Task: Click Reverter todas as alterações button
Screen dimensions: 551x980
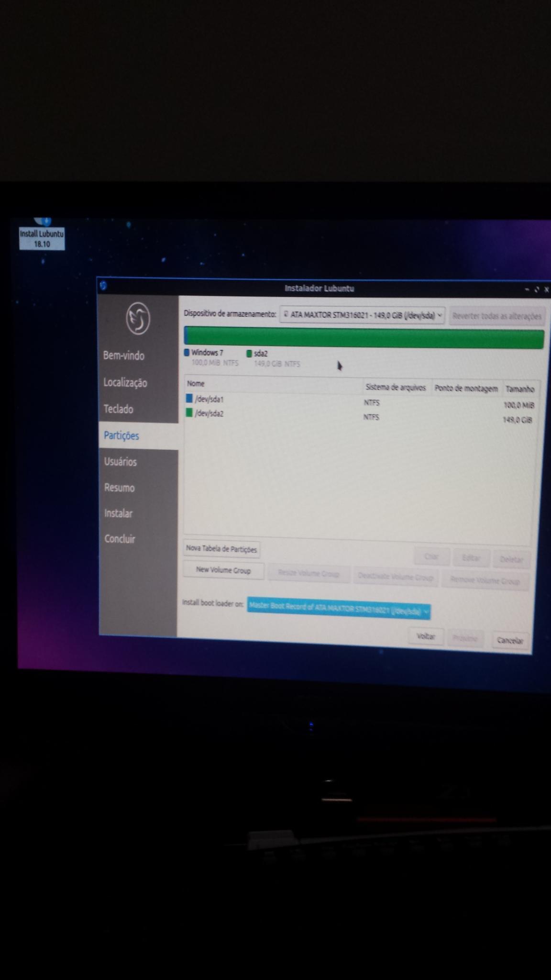Action: tap(497, 316)
